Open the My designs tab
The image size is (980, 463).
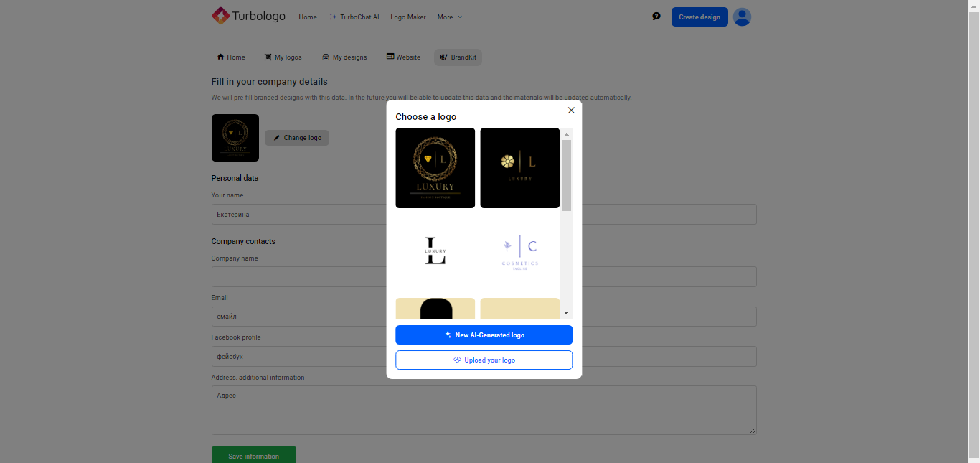[344, 57]
